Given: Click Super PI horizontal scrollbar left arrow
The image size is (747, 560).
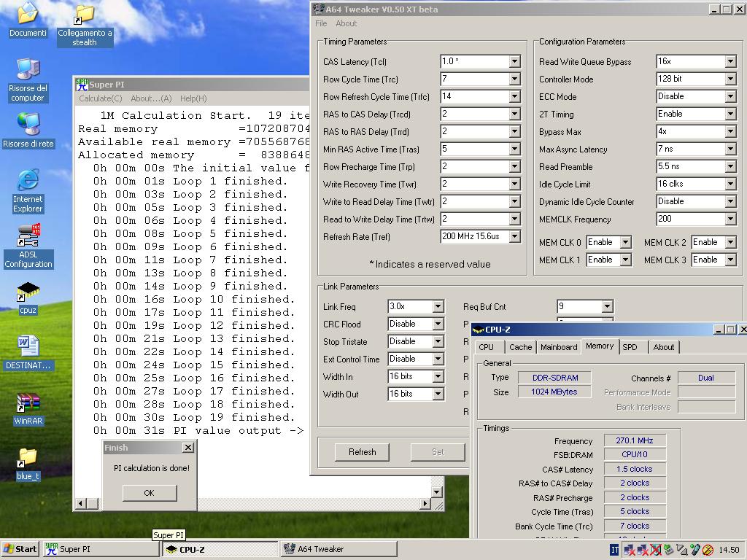Looking at the screenshot, I should click(x=81, y=503).
